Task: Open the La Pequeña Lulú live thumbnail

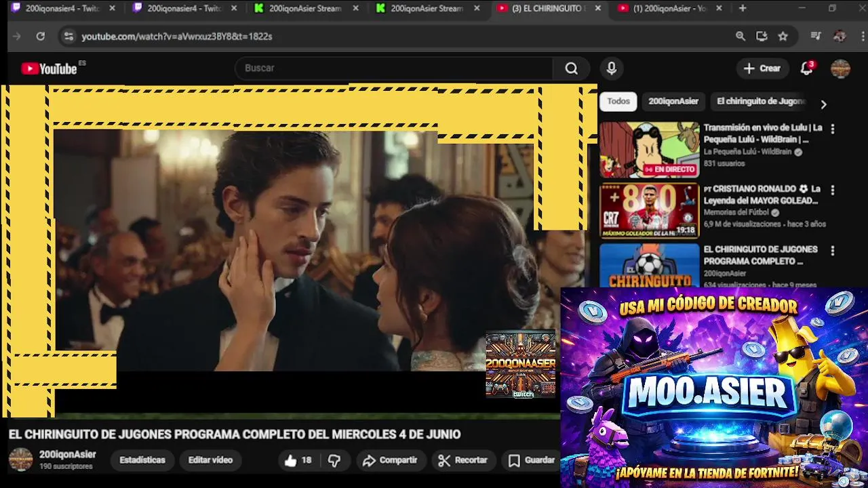Action: [649, 150]
